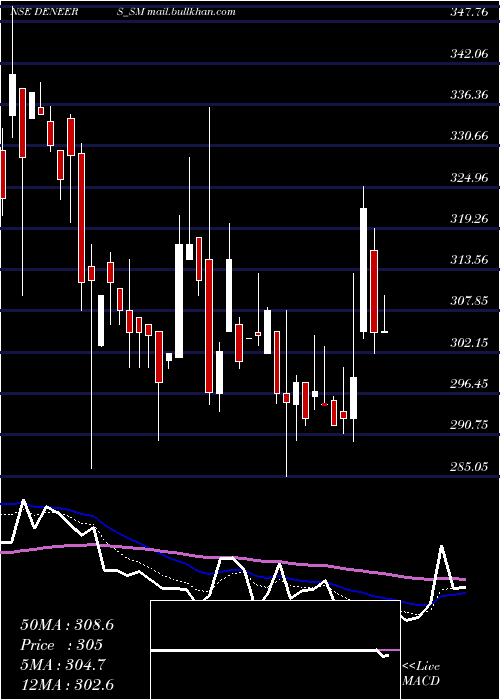Click the <<Live MACD label
Viewport: 500px width, 700px height.
421,674
